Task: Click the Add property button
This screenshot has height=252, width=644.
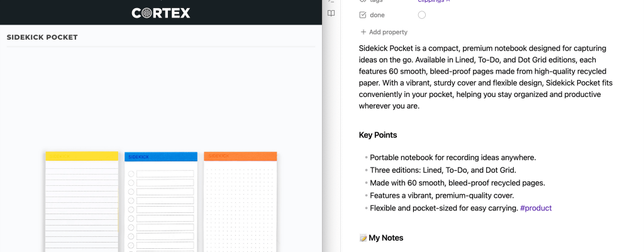Action: point(384,32)
